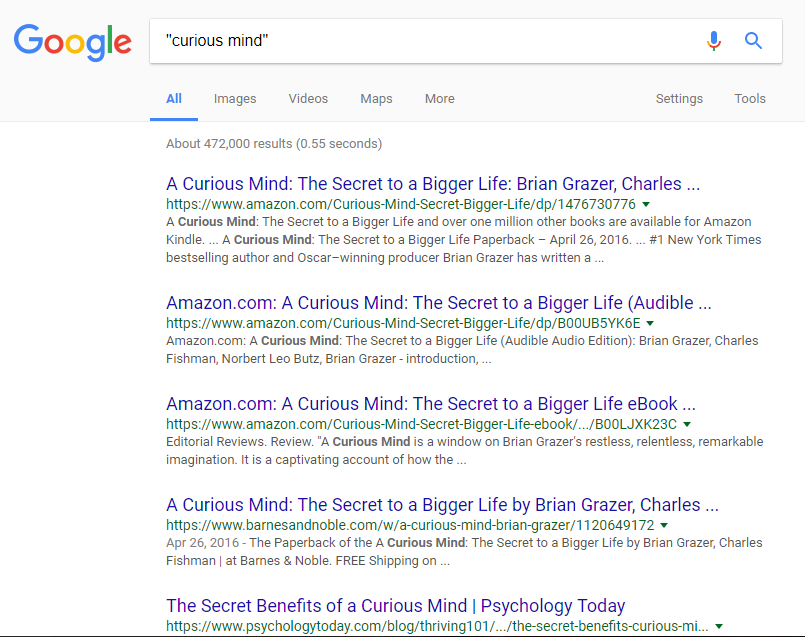
Task: Open dropdown arrow beside B00UB5YK6E URL
Action: [650, 323]
